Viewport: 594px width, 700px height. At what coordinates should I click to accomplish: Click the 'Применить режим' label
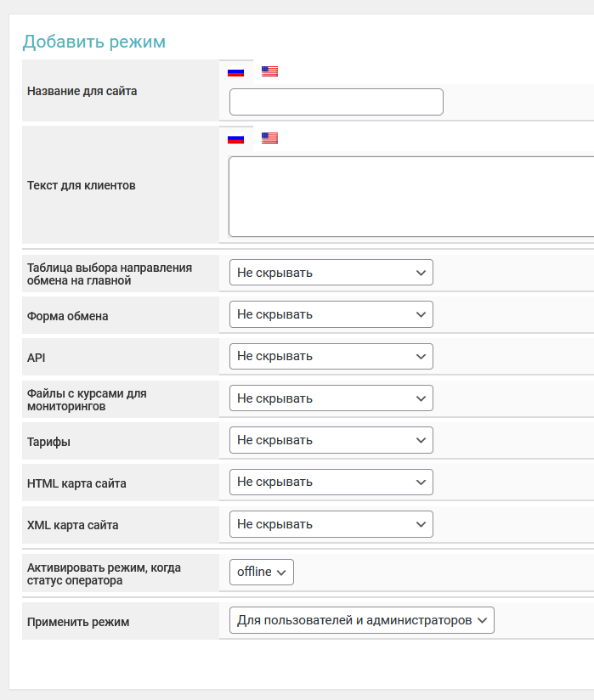click(78, 622)
